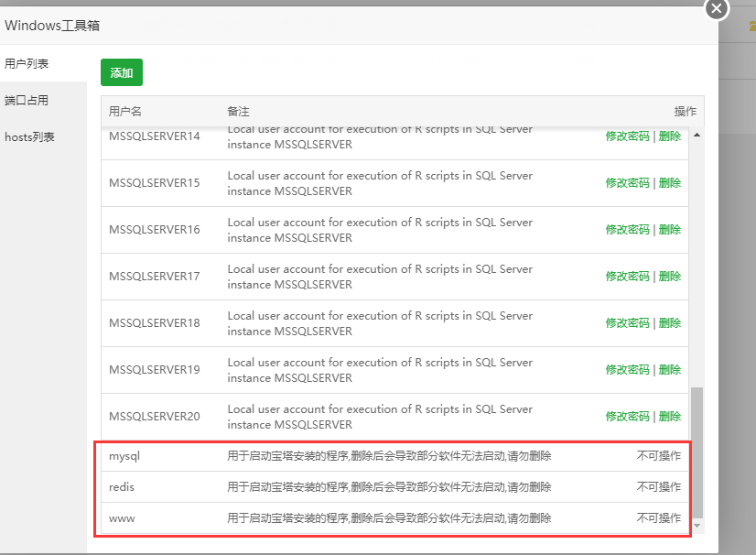Click 修改密码 for MSSQLSERVER14
This screenshot has width=756, height=555.
627,136
